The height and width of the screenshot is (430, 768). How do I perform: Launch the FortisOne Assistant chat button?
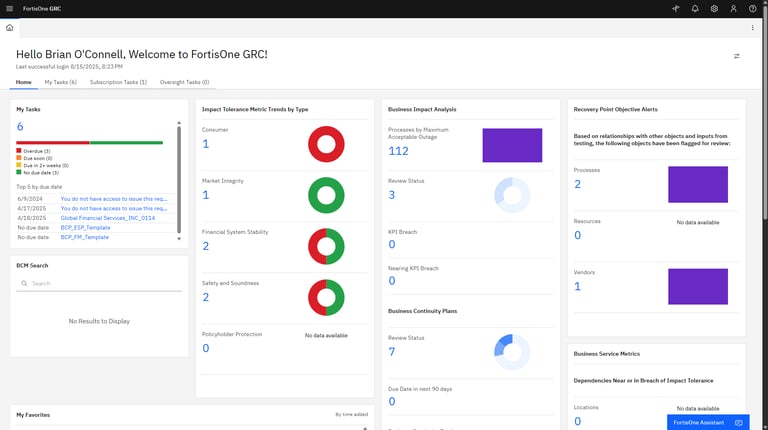click(707, 422)
